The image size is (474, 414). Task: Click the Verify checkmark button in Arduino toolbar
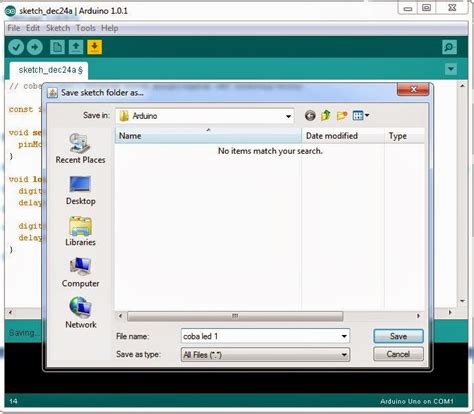click(x=16, y=47)
